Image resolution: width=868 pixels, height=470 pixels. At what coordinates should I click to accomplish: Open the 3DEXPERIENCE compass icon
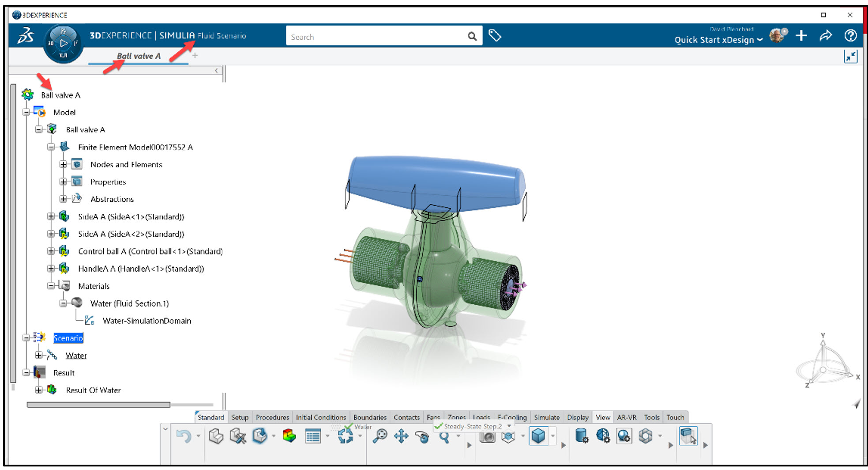tap(63, 43)
